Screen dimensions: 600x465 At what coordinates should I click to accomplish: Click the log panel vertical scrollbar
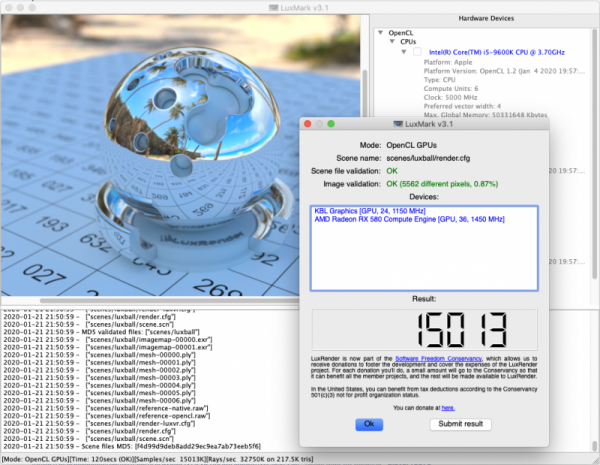(594, 446)
